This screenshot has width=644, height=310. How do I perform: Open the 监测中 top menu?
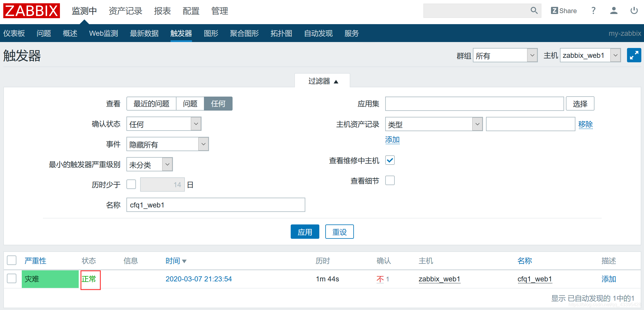click(84, 11)
